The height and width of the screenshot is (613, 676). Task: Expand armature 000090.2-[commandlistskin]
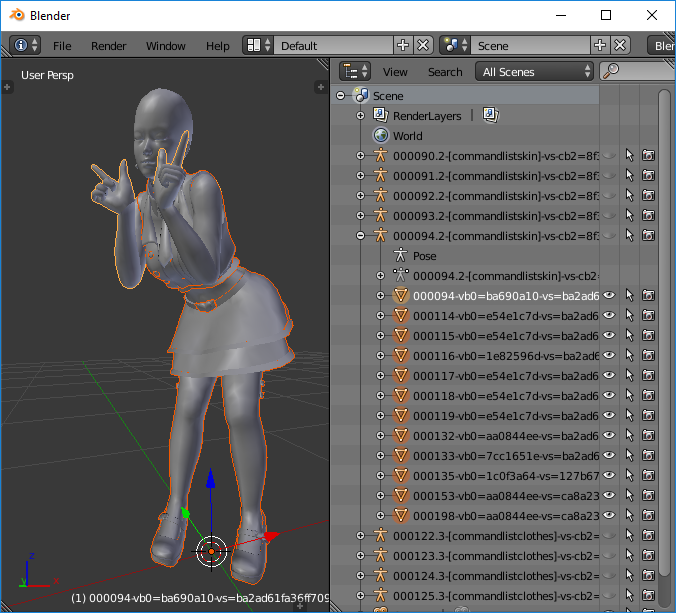360,156
